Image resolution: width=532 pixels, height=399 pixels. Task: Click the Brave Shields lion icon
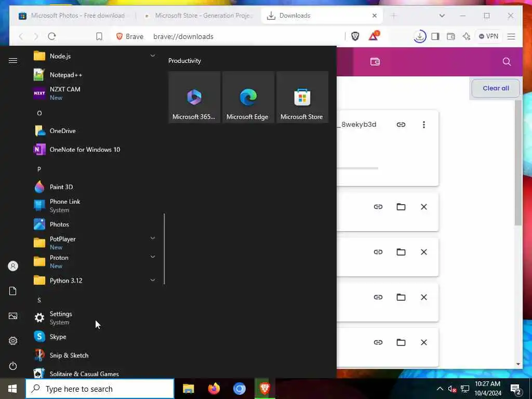point(355,36)
